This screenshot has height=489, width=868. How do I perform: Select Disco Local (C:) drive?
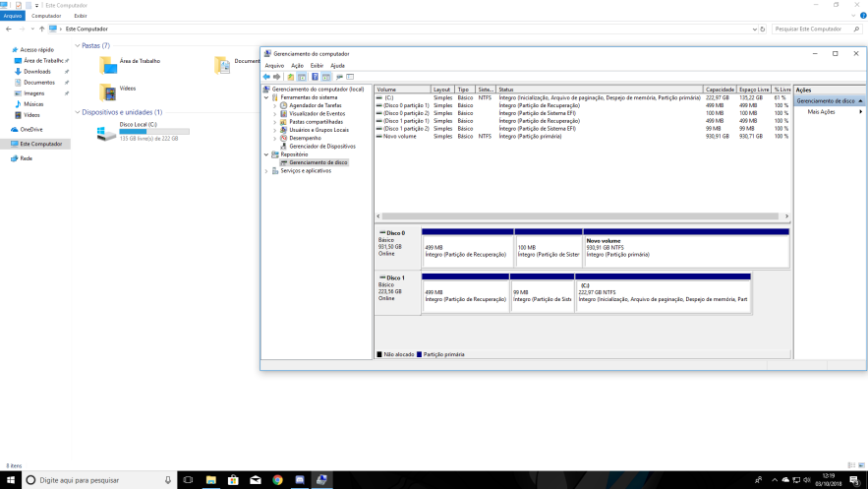[x=143, y=132]
